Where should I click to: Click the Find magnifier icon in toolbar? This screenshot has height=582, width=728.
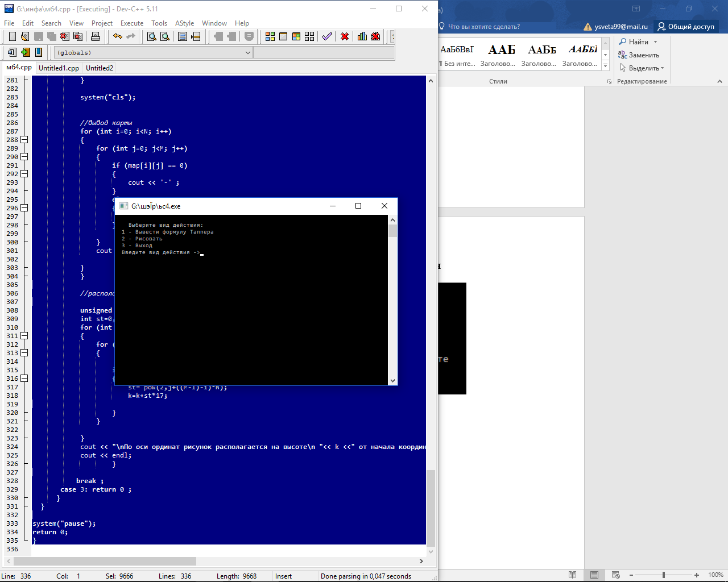152,36
